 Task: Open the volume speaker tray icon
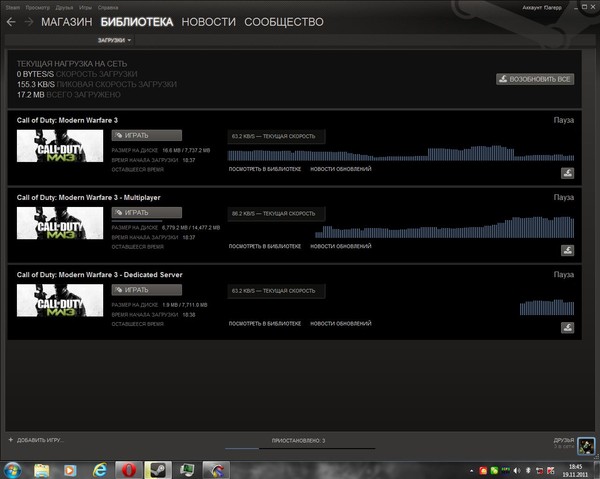tap(517, 471)
